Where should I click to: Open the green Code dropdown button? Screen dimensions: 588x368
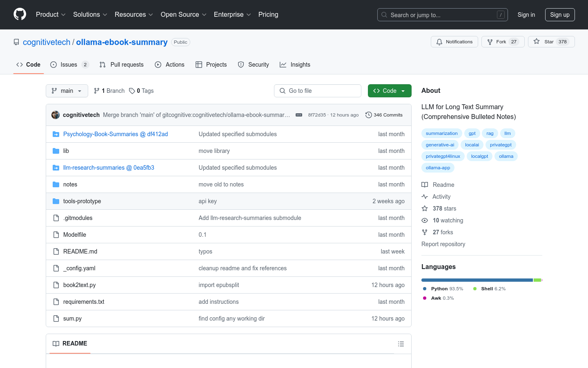pos(390,91)
